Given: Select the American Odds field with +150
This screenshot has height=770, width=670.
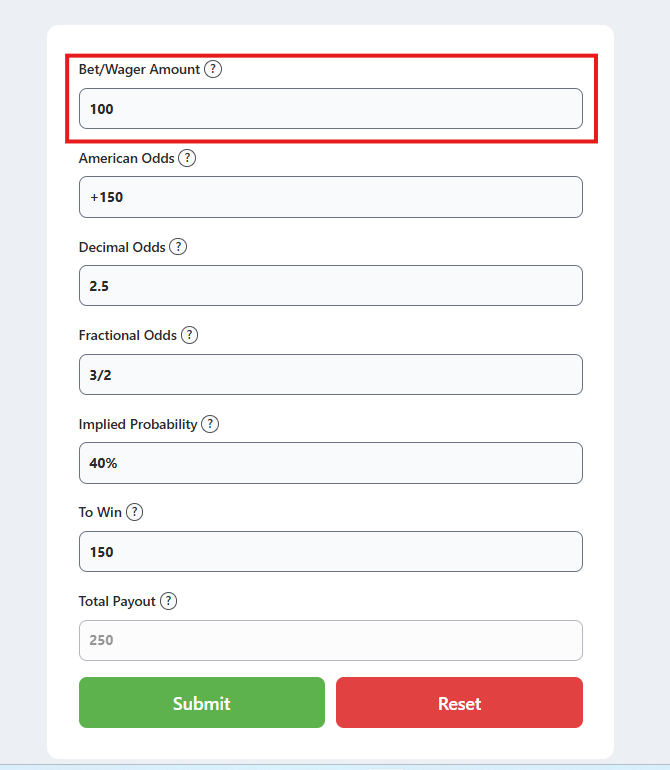Looking at the screenshot, I should pyautogui.click(x=331, y=197).
